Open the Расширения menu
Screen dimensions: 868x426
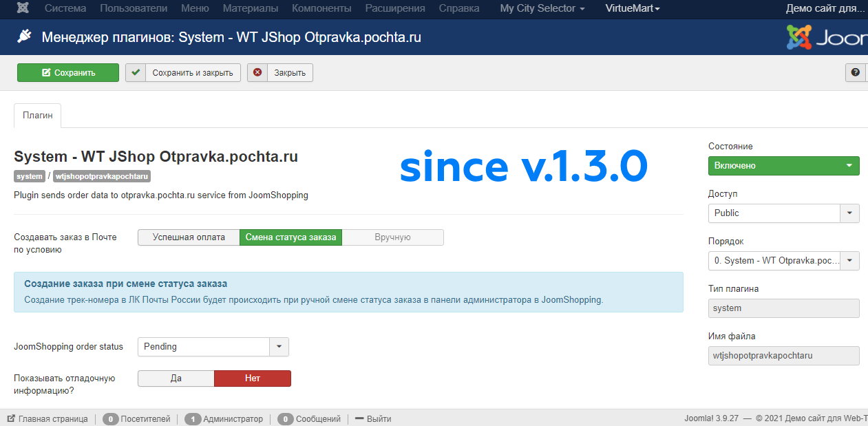point(394,8)
